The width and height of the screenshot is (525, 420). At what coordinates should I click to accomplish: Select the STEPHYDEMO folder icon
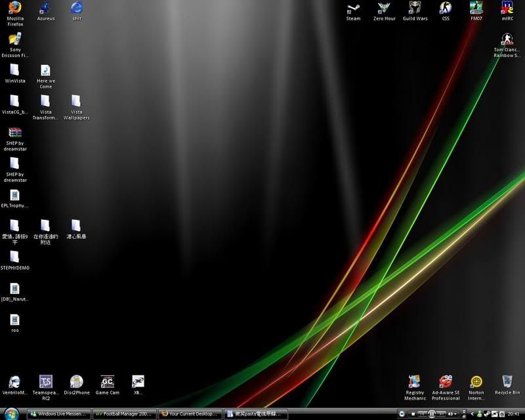(x=14, y=261)
